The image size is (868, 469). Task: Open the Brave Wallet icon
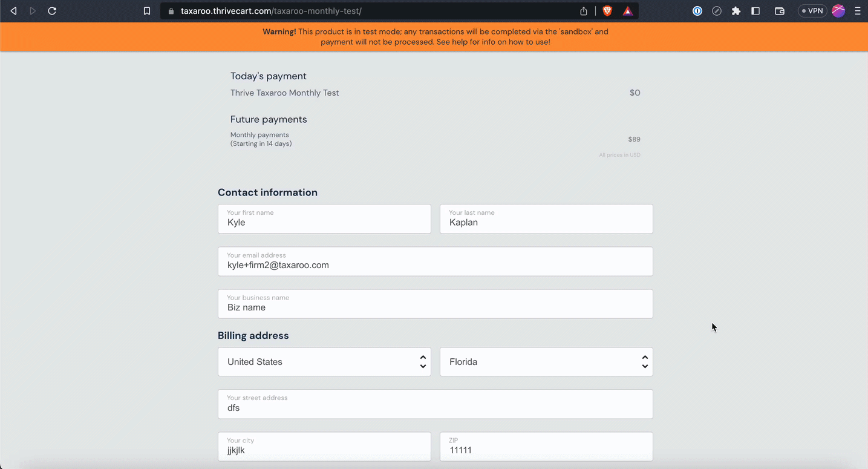pyautogui.click(x=780, y=11)
